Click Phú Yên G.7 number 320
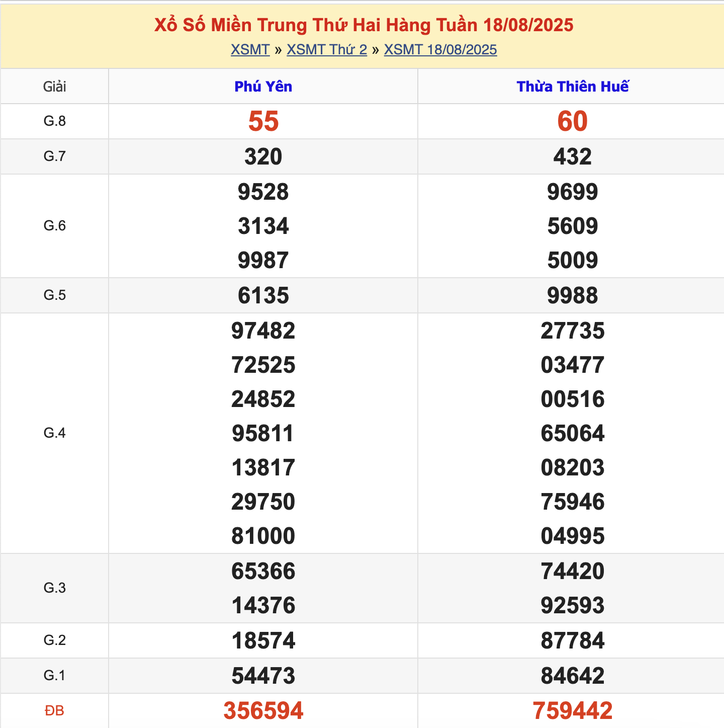724x728 pixels. (263, 156)
